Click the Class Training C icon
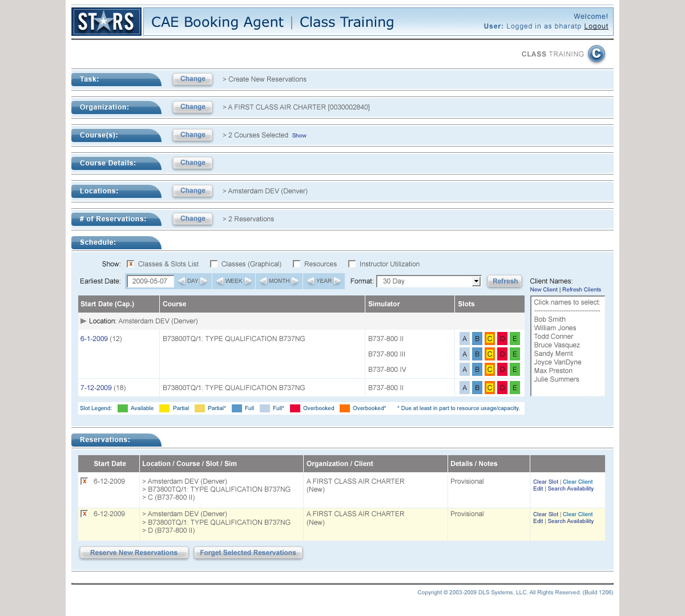The width and height of the screenshot is (685, 616). (596, 54)
